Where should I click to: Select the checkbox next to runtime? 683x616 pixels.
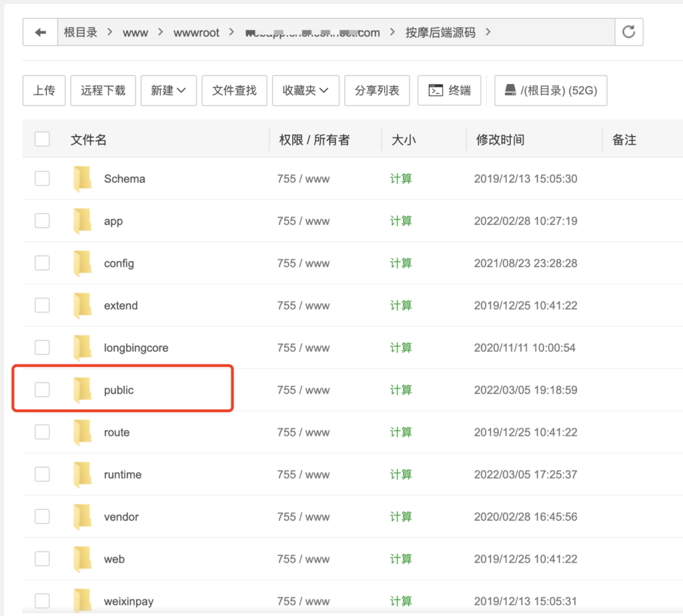click(42, 475)
